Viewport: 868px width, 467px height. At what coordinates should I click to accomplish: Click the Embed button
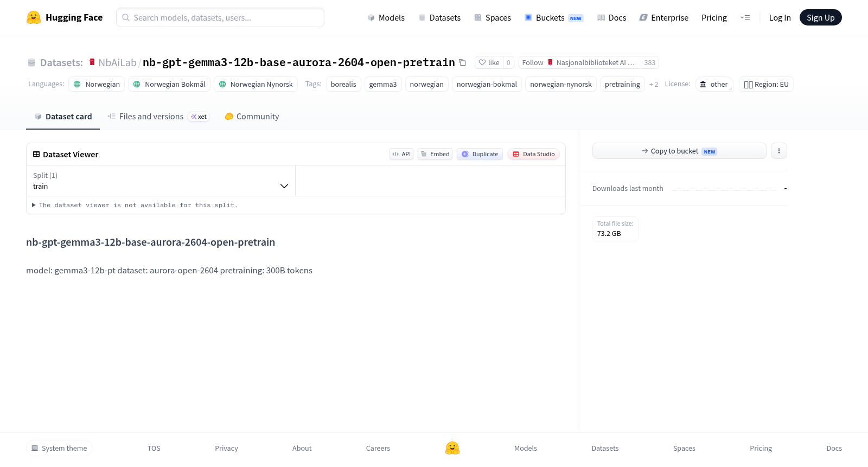pos(435,154)
